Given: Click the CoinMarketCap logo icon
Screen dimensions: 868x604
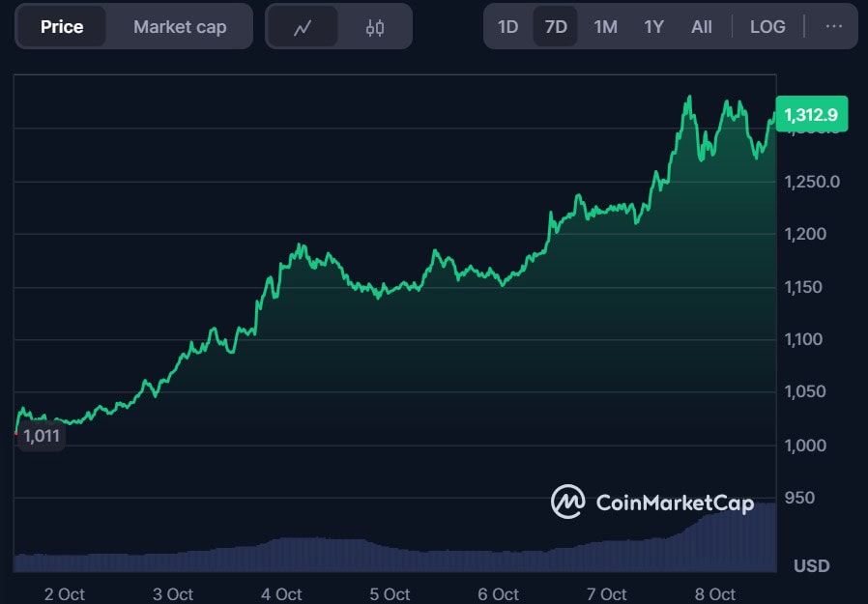Looking at the screenshot, I should coord(570,503).
